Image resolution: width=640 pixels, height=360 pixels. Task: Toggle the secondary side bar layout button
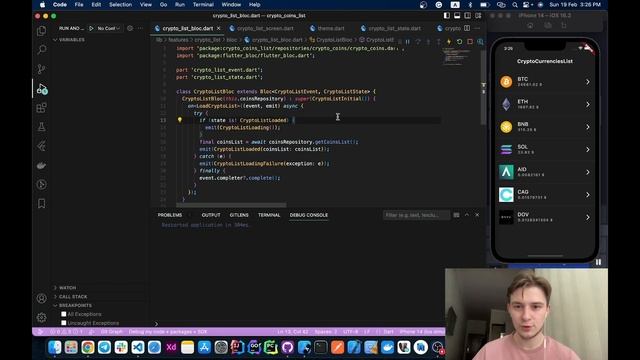point(468,16)
